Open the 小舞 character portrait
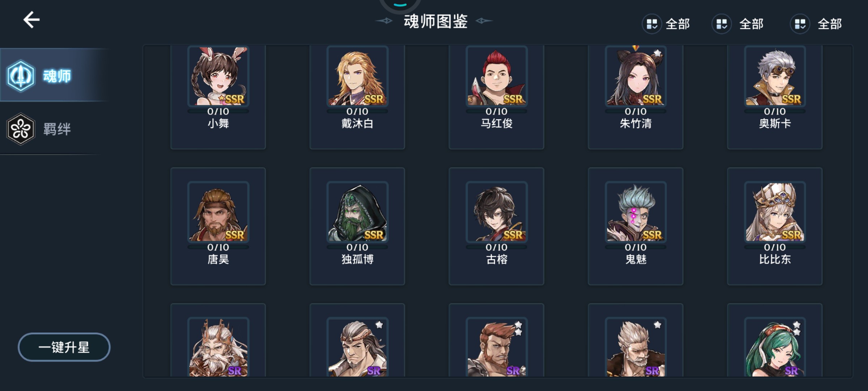This screenshot has width=868, height=391. [x=218, y=76]
